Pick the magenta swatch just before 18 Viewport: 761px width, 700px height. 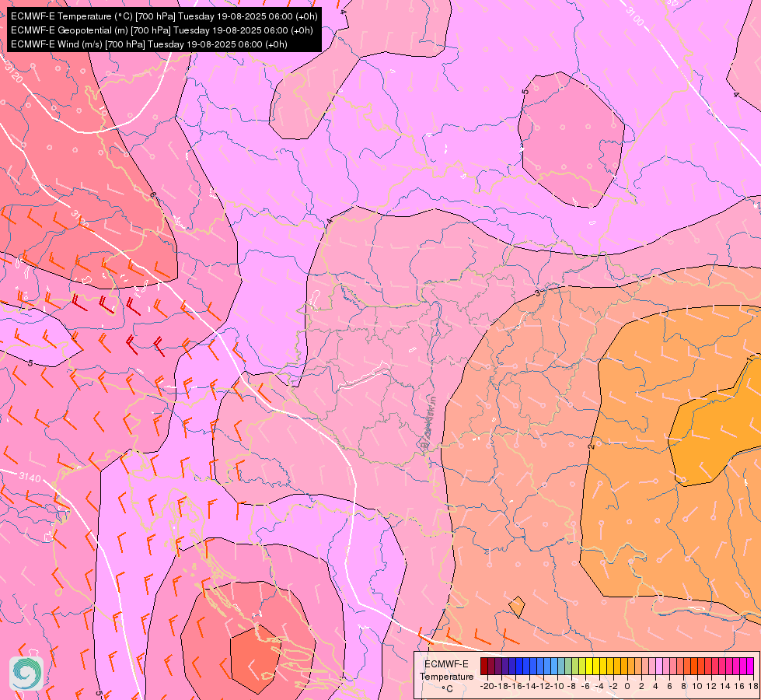750,666
